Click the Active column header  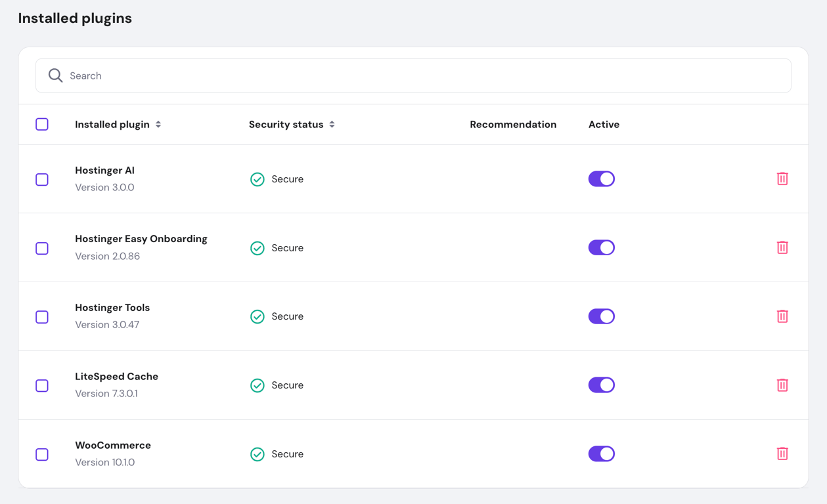click(x=603, y=124)
